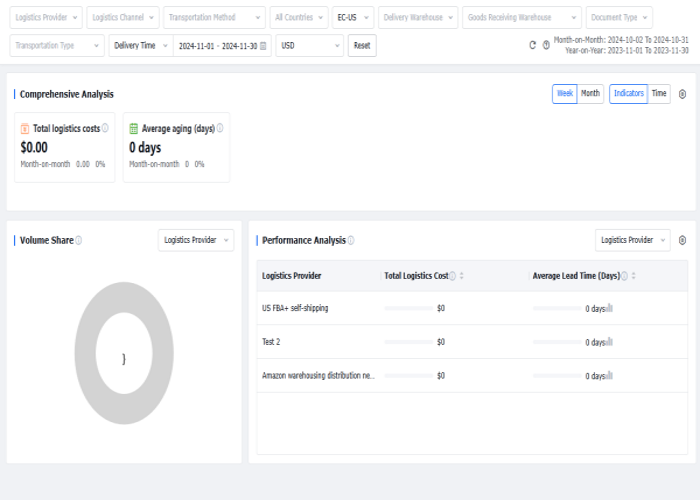Screen dimensions: 700x500
Task: Click the Logistics Provider column header
Action: click(x=292, y=276)
